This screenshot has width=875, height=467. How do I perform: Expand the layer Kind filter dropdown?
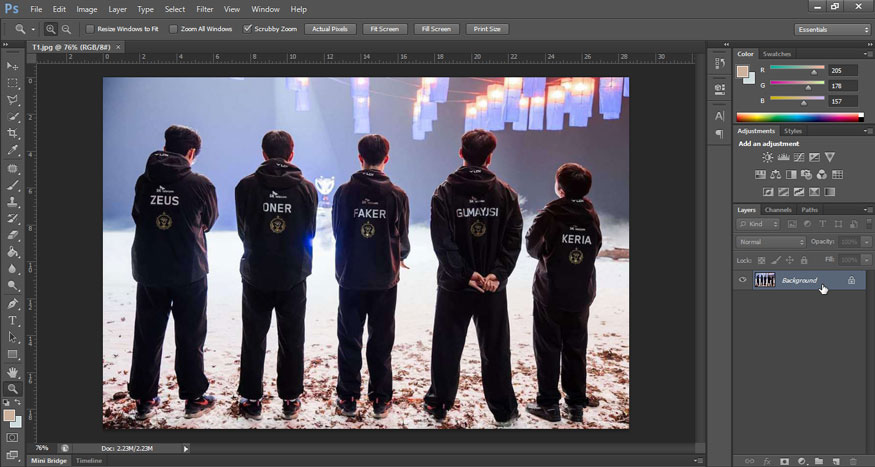click(x=759, y=225)
